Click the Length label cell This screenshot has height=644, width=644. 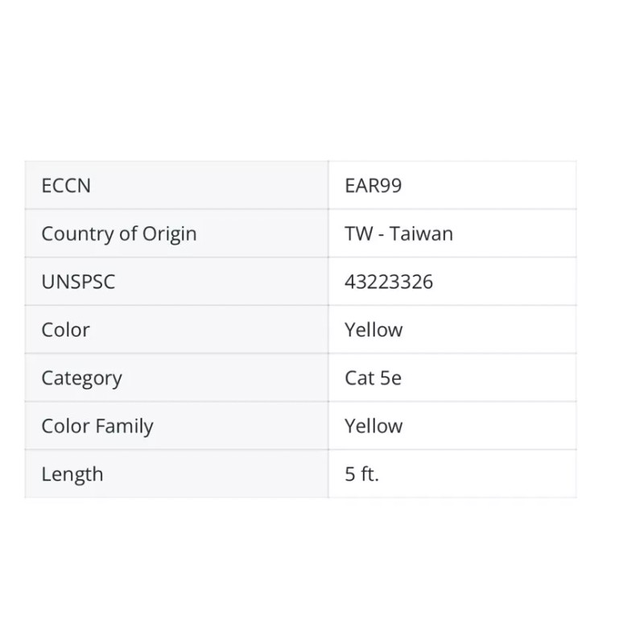[72, 474]
